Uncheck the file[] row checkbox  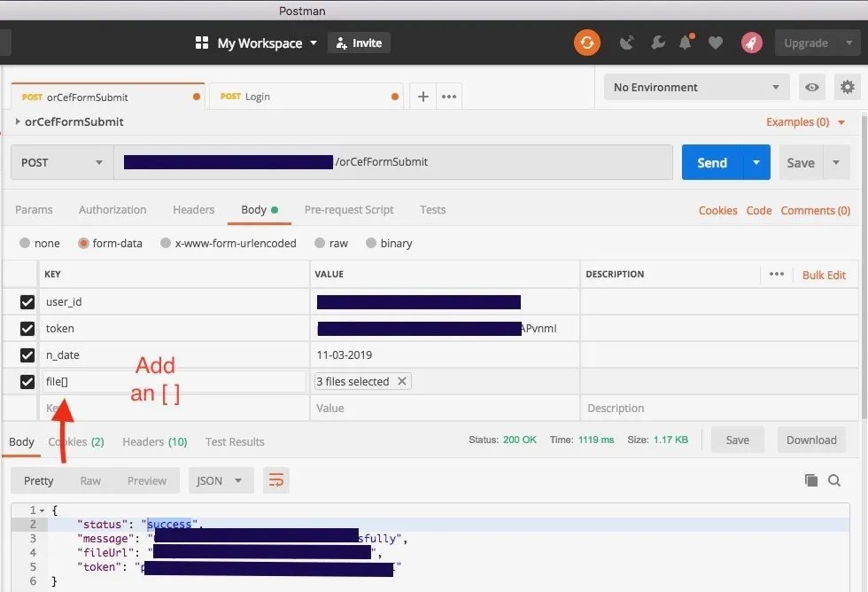pos(27,382)
